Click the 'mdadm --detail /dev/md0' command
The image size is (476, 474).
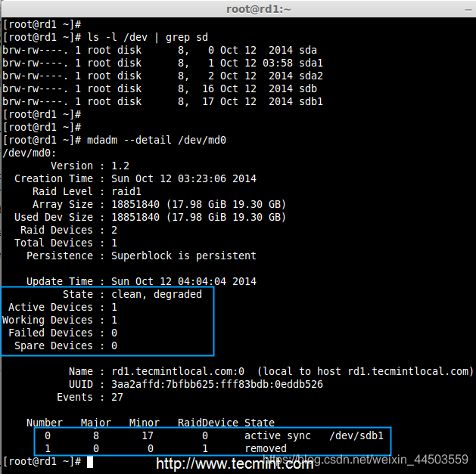(157, 140)
